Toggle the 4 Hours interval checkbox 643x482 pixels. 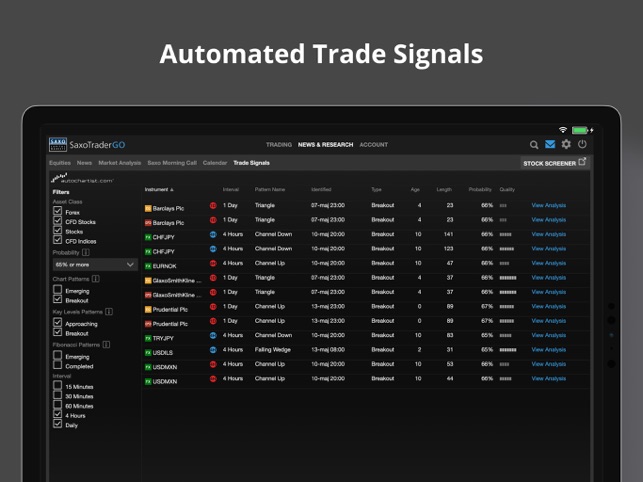pyautogui.click(x=57, y=414)
